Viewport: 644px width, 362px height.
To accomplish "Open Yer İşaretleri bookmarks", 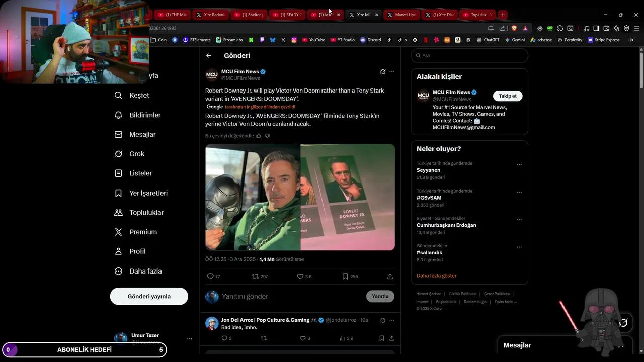I will (x=141, y=193).
